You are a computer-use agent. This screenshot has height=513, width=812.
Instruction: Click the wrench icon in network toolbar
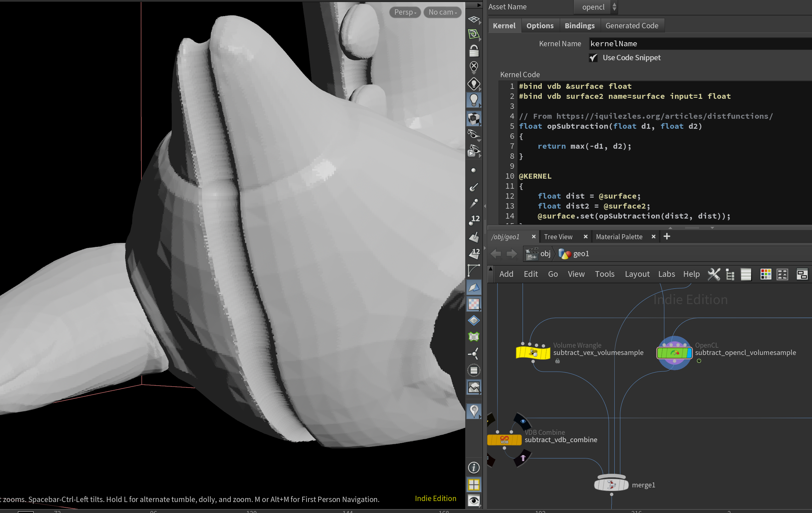[x=713, y=274]
